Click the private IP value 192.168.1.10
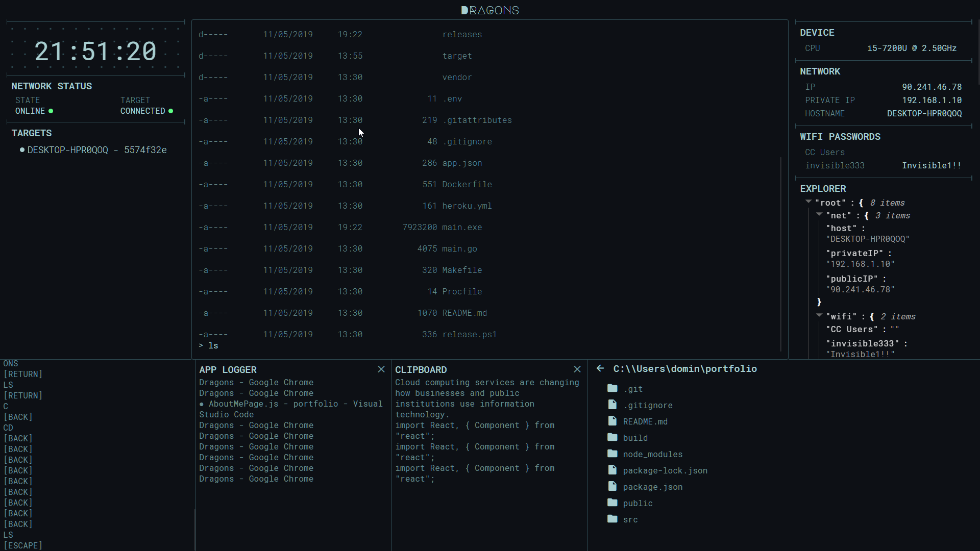This screenshot has width=980, height=551. pos(932,101)
